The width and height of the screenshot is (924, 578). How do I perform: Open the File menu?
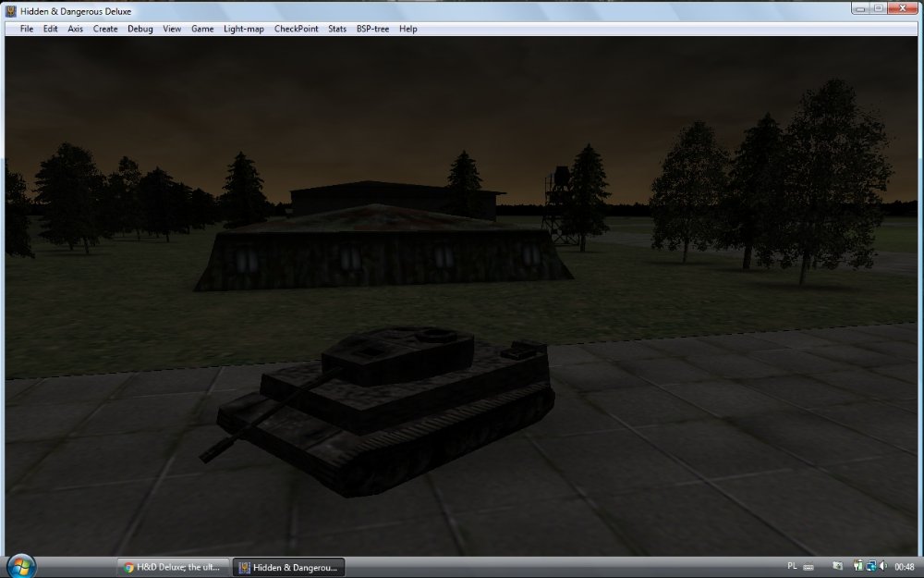27,29
